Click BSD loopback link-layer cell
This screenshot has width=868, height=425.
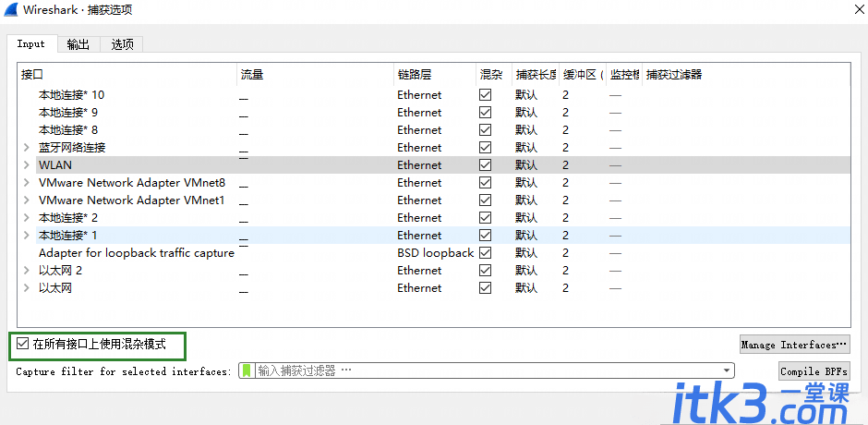click(436, 253)
